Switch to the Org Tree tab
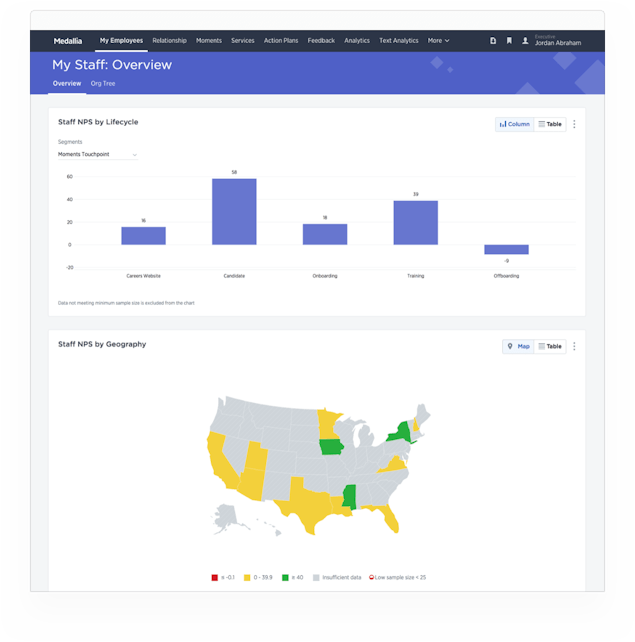The width and height of the screenshot is (635, 642). click(103, 84)
